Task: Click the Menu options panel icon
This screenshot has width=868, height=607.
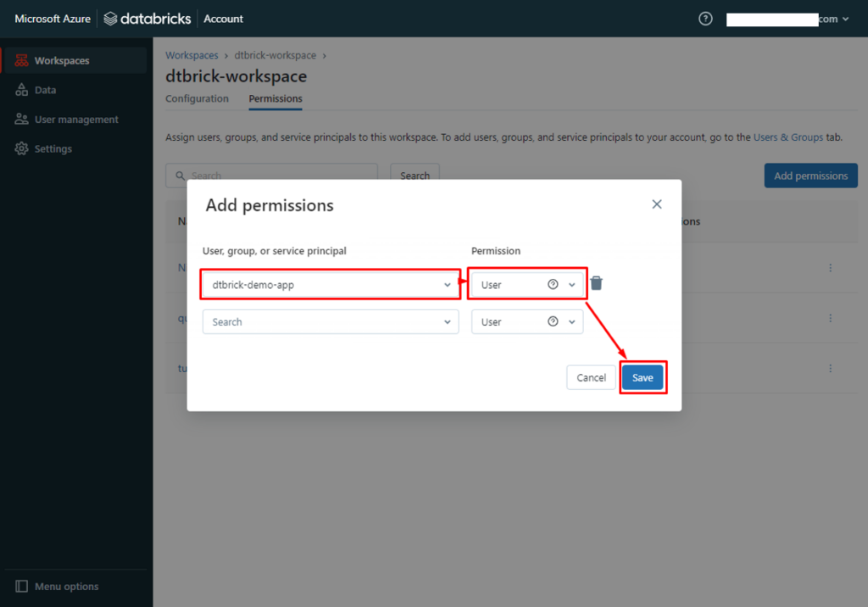Action: click(x=22, y=587)
